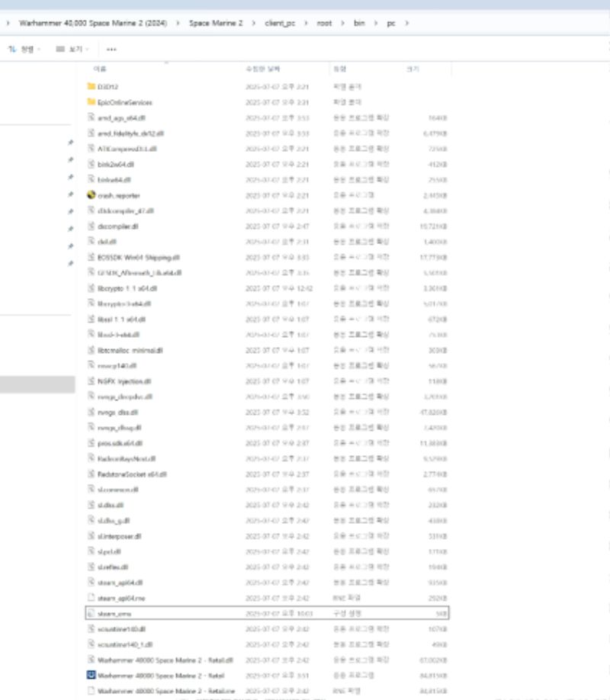Sort files by the Size column header
This screenshot has width=610, height=700.
[413, 69]
